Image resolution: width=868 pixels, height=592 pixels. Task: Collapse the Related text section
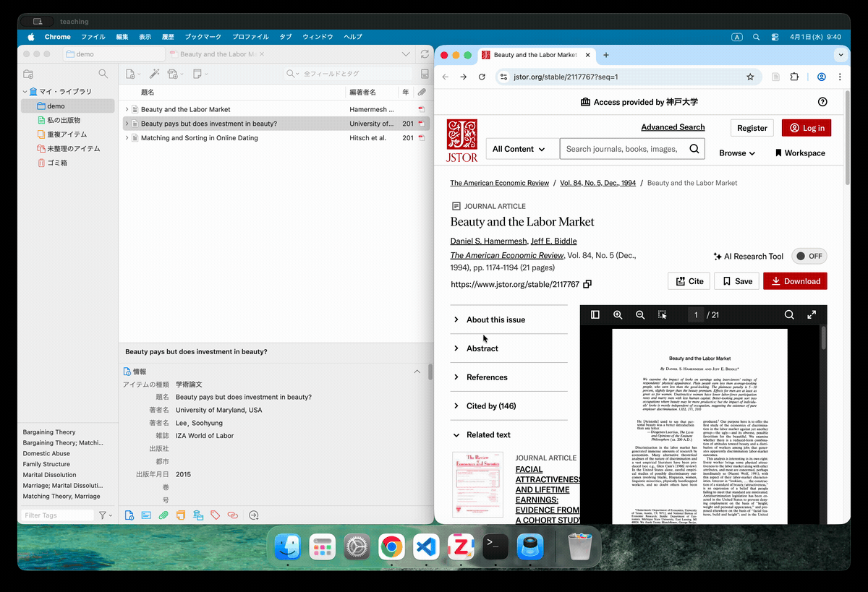click(488, 435)
